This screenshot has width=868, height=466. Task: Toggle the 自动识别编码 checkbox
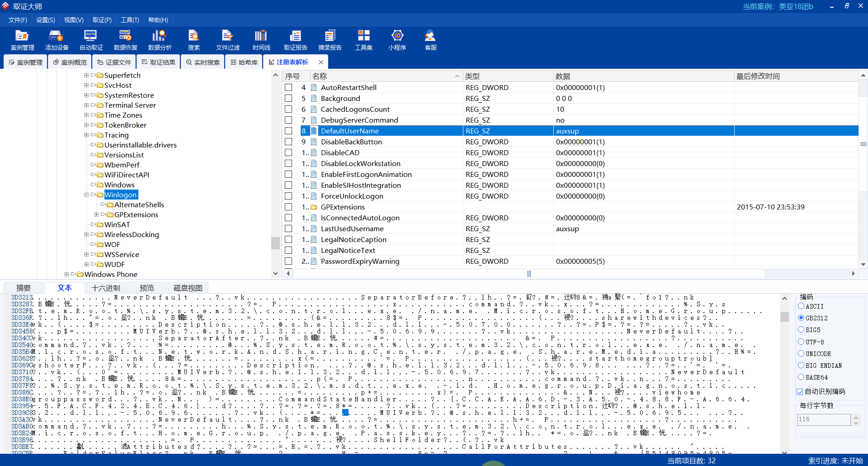(x=800, y=392)
